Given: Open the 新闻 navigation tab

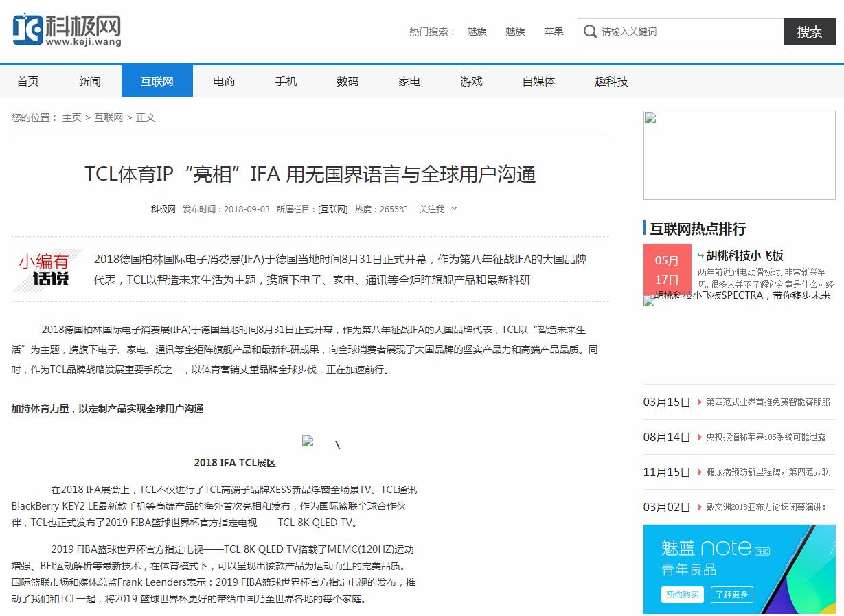Looking at the screenshot, I should pyautogui.click(x=89, y=81).
